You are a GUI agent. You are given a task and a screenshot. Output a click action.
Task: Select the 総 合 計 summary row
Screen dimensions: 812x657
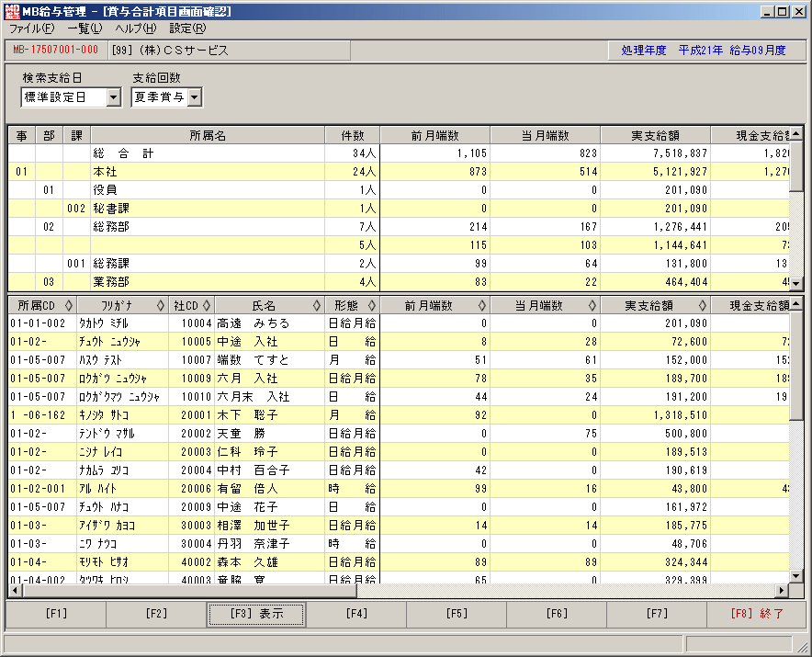pos(399,153)
